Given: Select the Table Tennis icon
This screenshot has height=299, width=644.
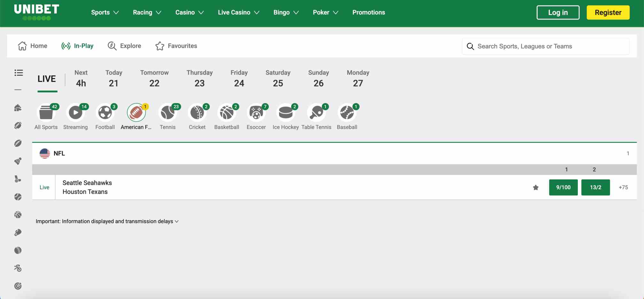Looking at the screenshot, I should point(316,112).
